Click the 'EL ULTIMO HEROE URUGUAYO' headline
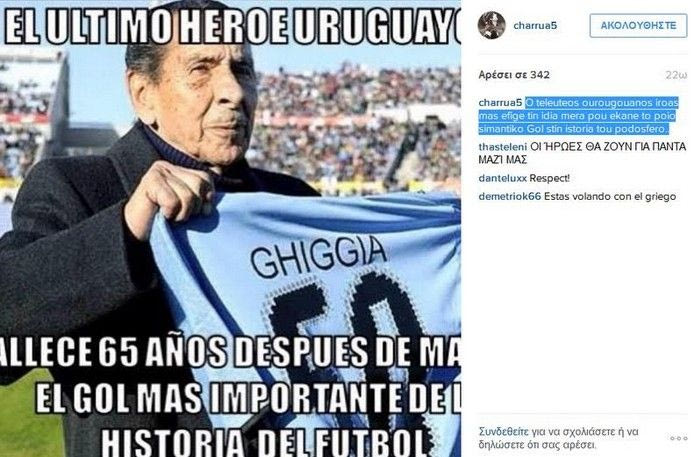The height and width of the screenshot is (457, 700). (232, 28)
